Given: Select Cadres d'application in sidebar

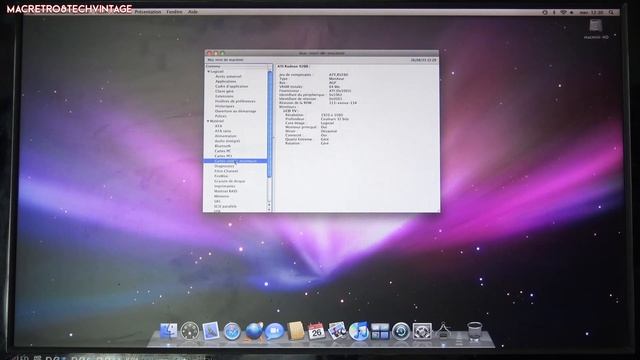Looking at the screenshot, I should (x=231, y=86).
